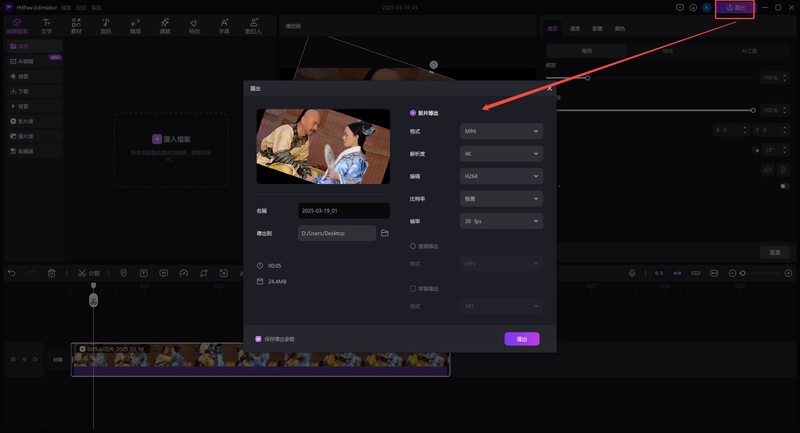
Task: Click the file name field 2025-03-19_01
Action: [x=343, y=211]
